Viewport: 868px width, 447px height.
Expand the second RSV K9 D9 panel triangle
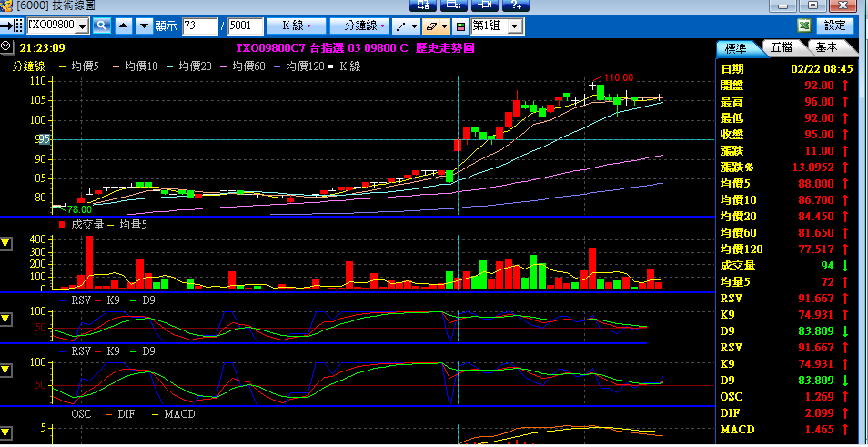coord(5,370)
